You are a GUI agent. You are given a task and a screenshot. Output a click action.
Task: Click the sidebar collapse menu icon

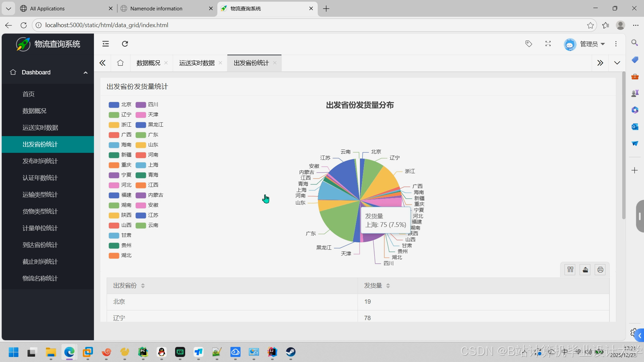106,44
